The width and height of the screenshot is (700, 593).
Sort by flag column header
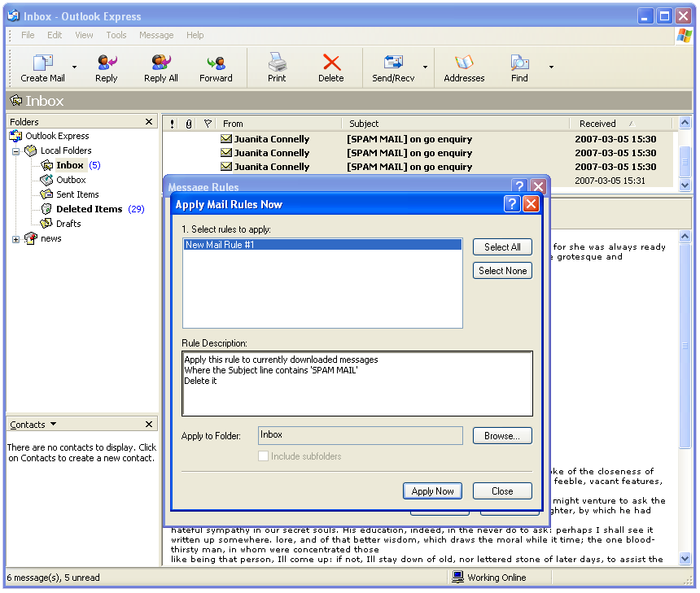[x=207, y=124]
